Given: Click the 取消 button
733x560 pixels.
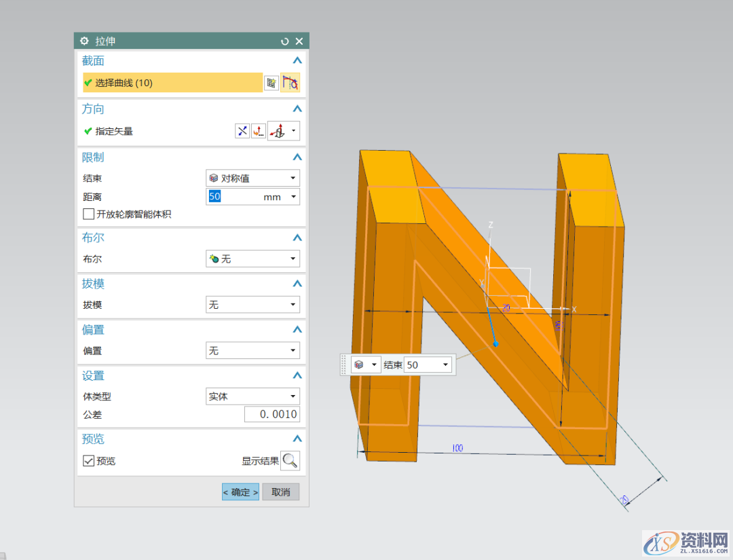Looking at the screenshot, I should click(280, 492).
